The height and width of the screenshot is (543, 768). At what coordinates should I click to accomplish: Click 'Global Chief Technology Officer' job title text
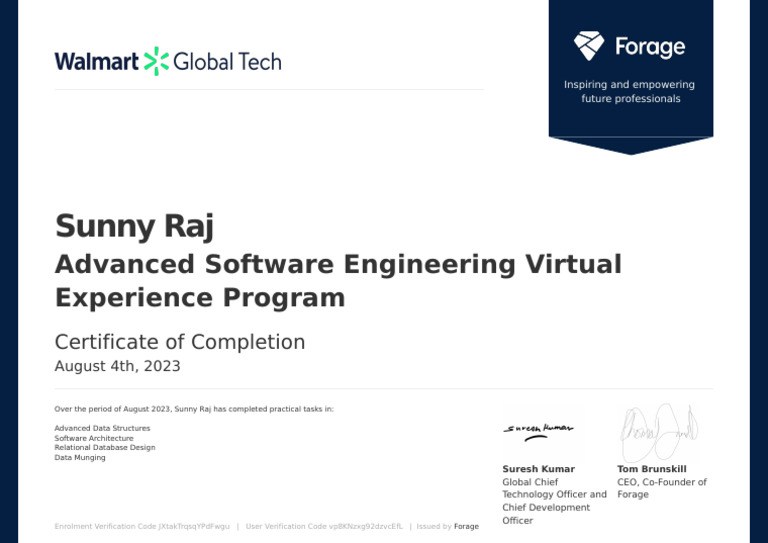click(x=554, y=501)
